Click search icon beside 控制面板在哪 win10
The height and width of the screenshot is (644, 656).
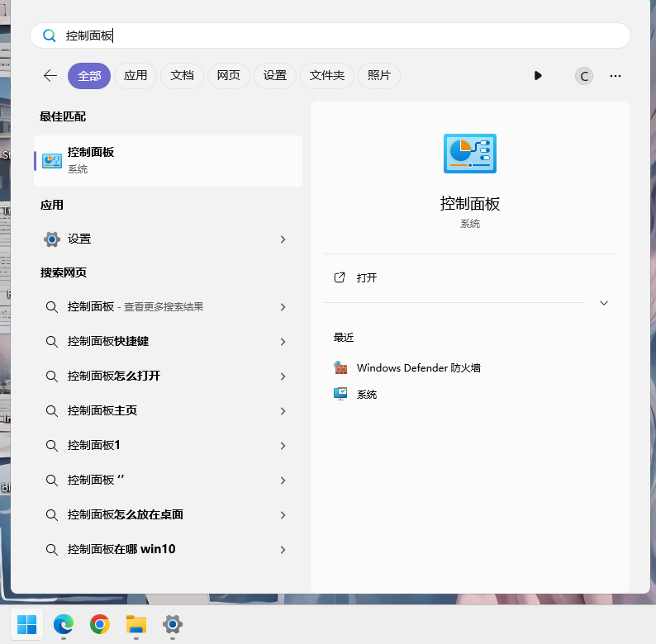[x=51, y=550]
